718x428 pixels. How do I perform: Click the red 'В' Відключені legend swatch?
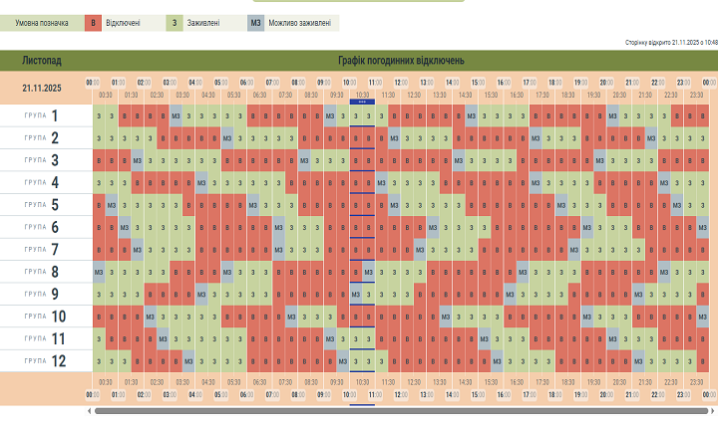tap(94, 21)
